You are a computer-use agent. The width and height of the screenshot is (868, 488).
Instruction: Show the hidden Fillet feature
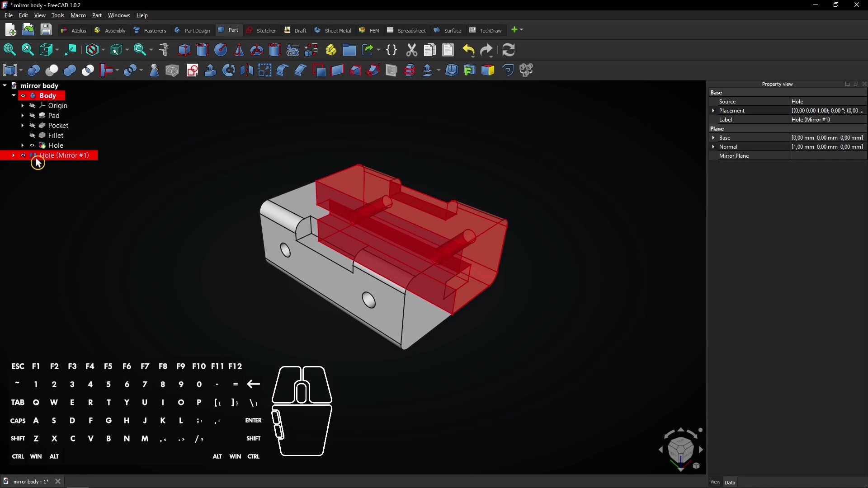[x=32, y=135]
